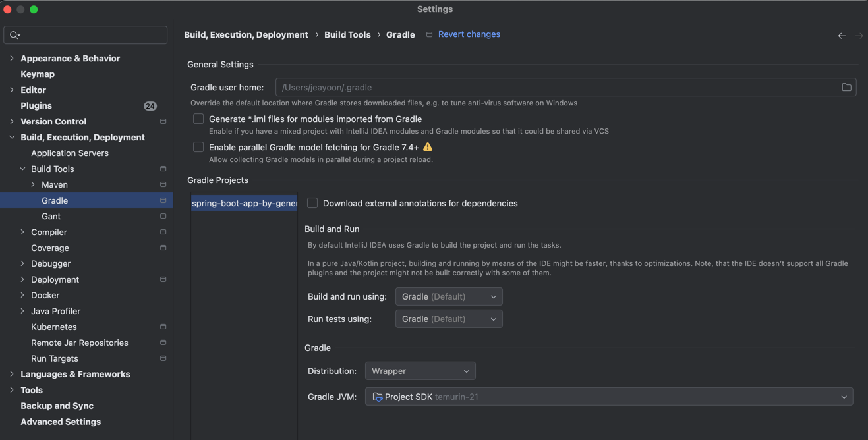Click the folder browse icon for Gradle user home
868x440 pixels.
point(846,87)
